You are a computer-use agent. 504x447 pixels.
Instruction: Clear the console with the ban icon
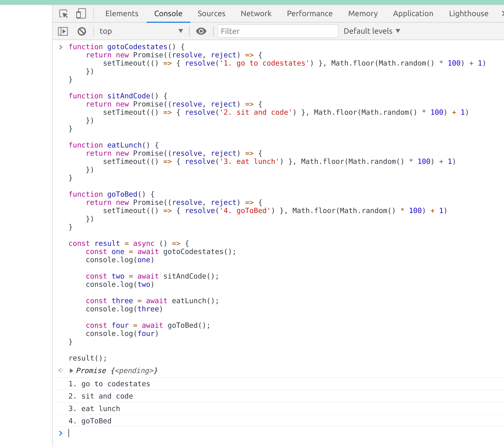(x=82, y=31)
